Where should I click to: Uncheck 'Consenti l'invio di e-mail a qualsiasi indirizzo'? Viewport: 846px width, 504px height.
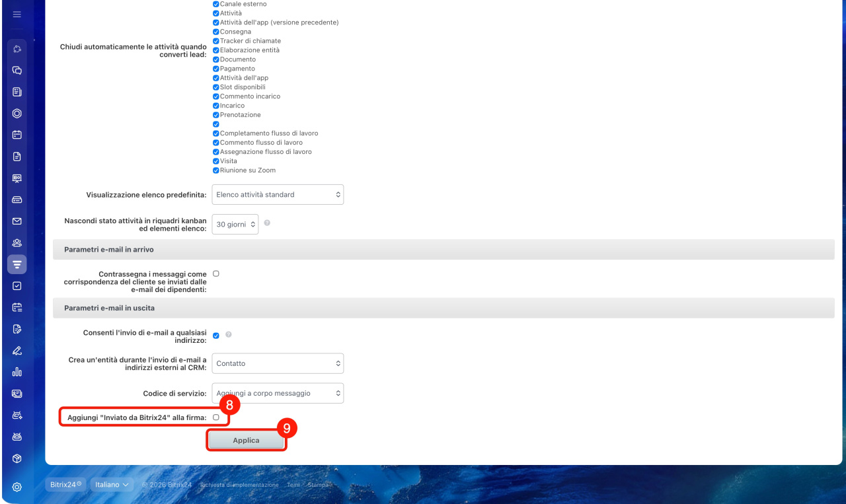[x=216, y=336]
